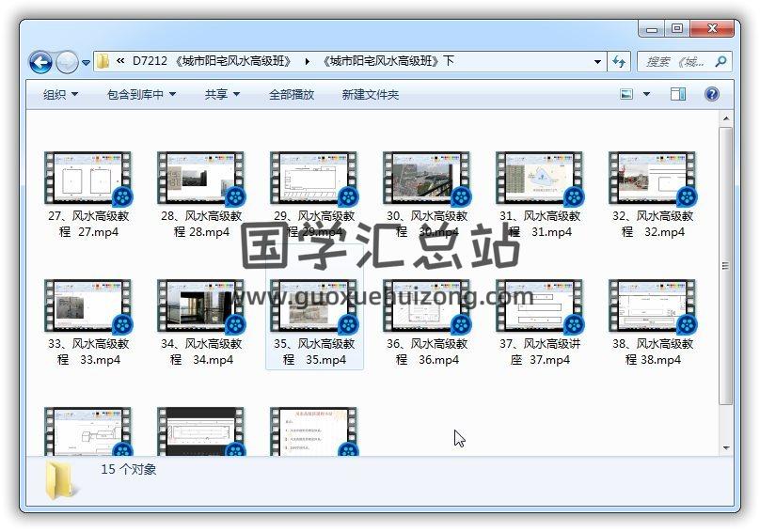Viewport: 760px width, 532px height.
Task: Click file name 36、风水高级教程 36.mp4
Action: pos(427,352)
